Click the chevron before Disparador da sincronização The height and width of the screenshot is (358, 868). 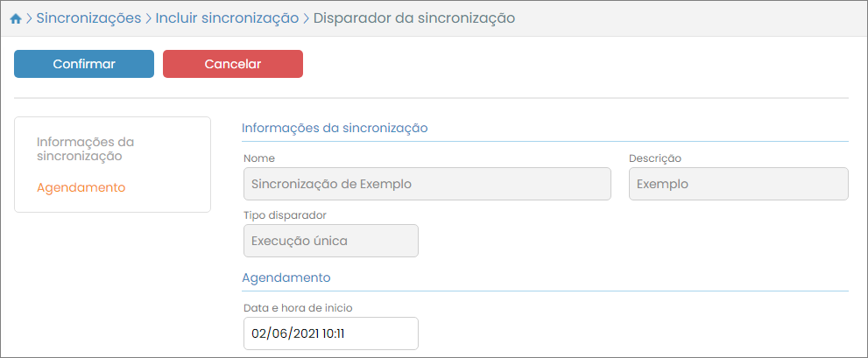tap(306, 18)
